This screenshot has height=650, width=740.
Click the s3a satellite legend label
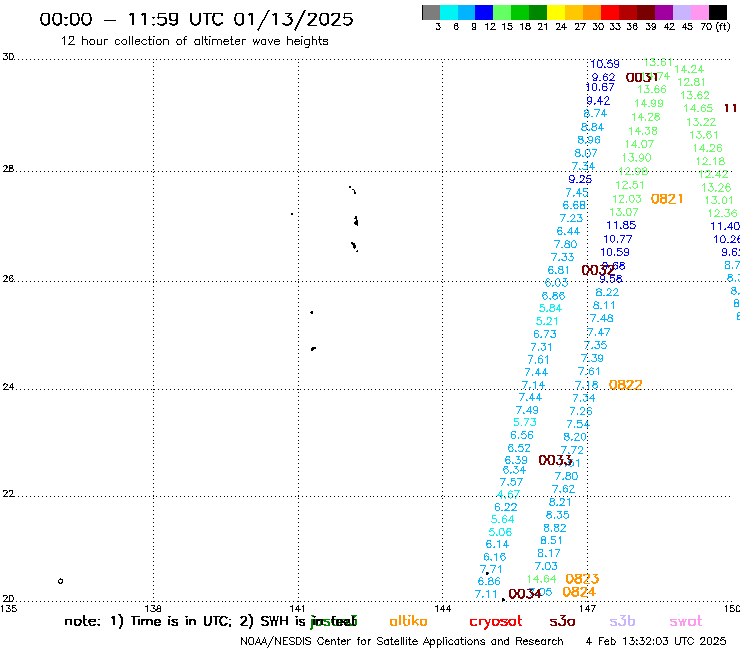pos(562,621)
